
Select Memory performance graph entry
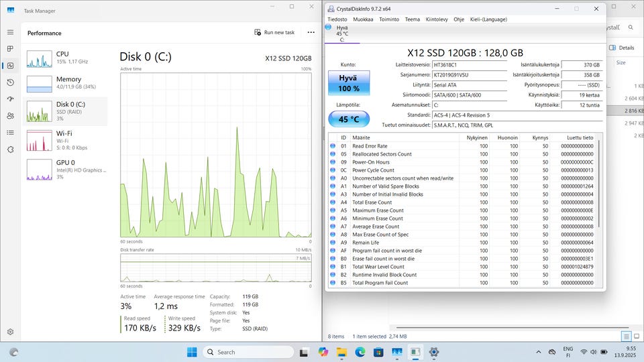tap(66, 83)
